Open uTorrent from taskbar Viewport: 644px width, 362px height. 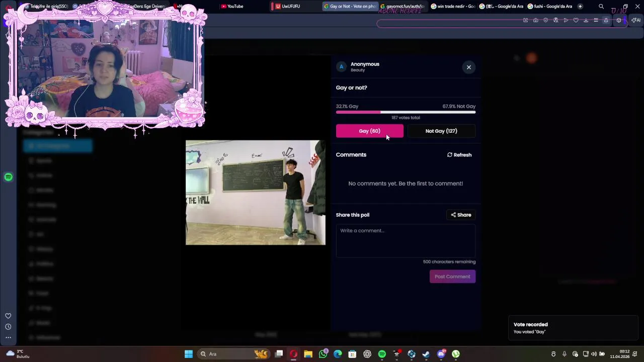click(456, 354)
